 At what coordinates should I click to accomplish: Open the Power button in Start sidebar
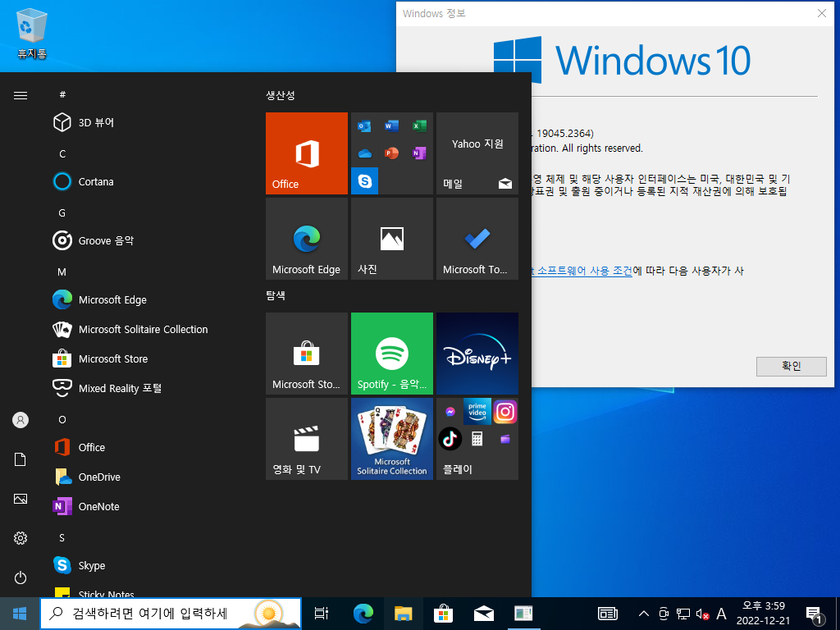pyautogui.click(x=21, y=577)
